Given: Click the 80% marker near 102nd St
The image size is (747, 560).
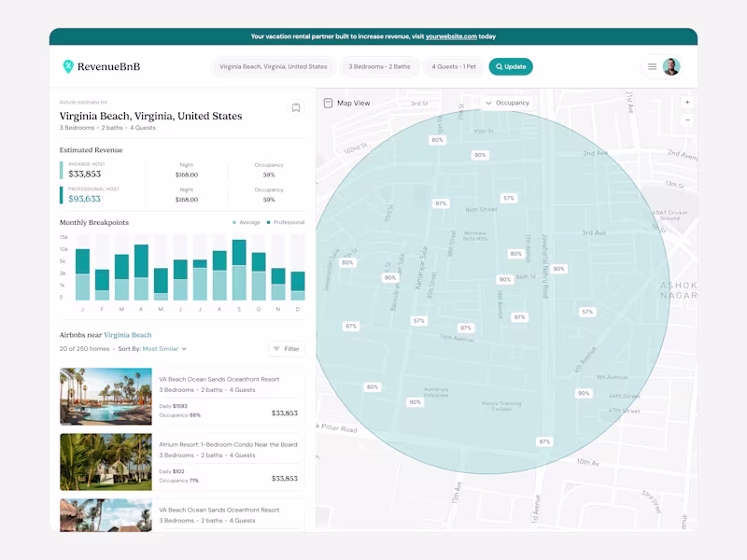Looking at the screenshot, I should point(437,140).
